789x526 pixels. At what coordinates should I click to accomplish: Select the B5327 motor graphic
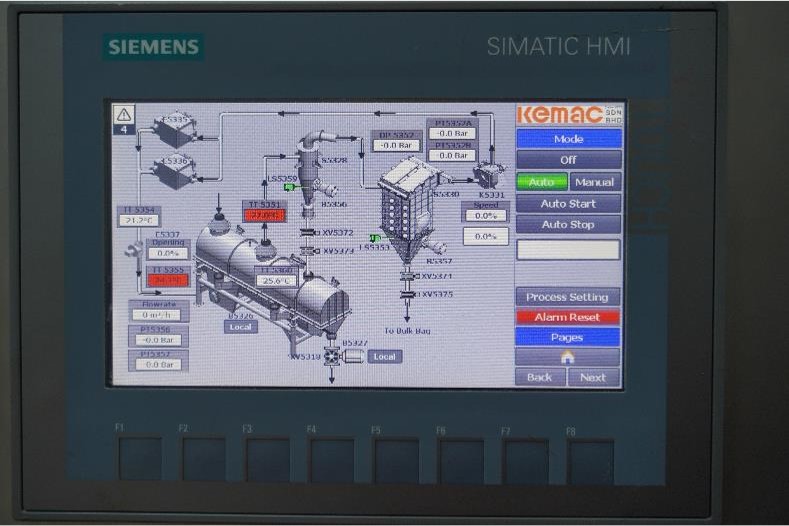(353, 356)
